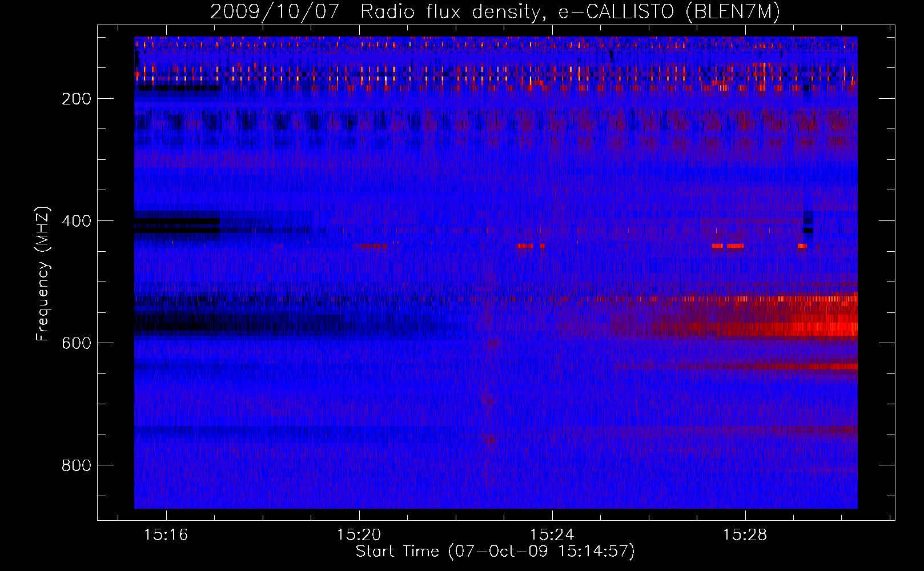The height and width of the screenshot is (571, 924).
Task: Select the 'Frequency (MHZ)' axis label
Action: [43, 274]
